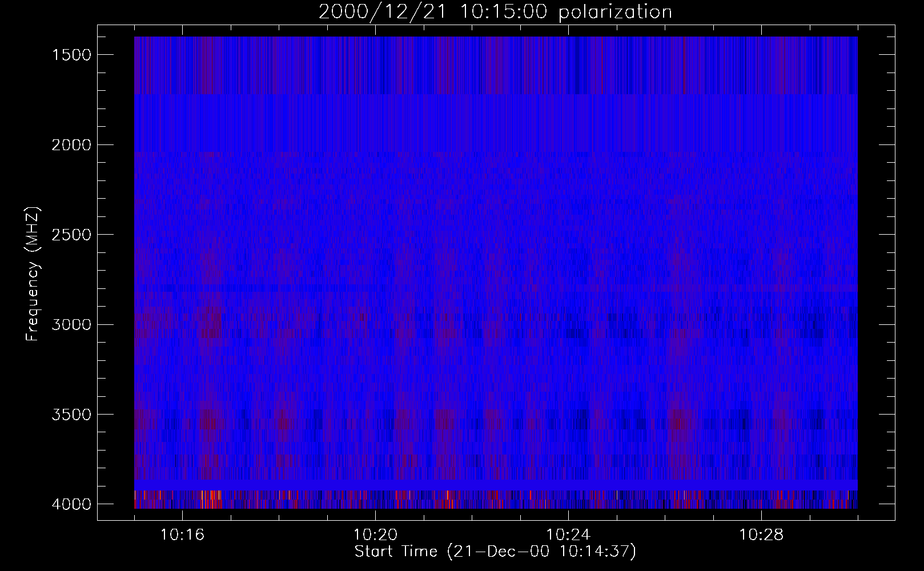Screen dimensions: 924x571
Task: Click the 1500 frequency tick label
Action: 71,55
